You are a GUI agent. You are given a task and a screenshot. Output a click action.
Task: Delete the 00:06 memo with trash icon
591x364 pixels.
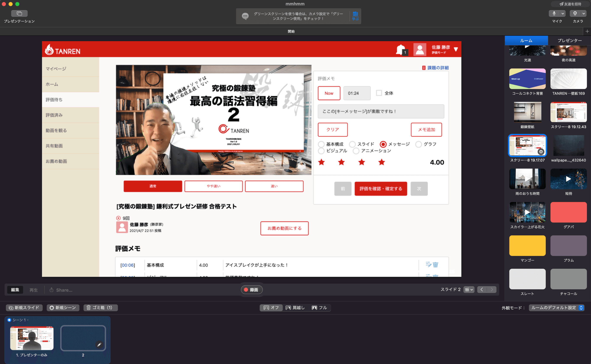tap(435, 265)
